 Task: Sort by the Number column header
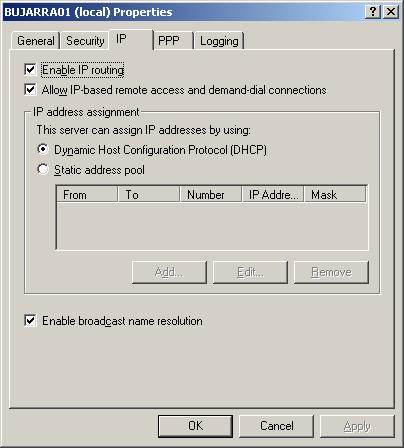(211, 194)
